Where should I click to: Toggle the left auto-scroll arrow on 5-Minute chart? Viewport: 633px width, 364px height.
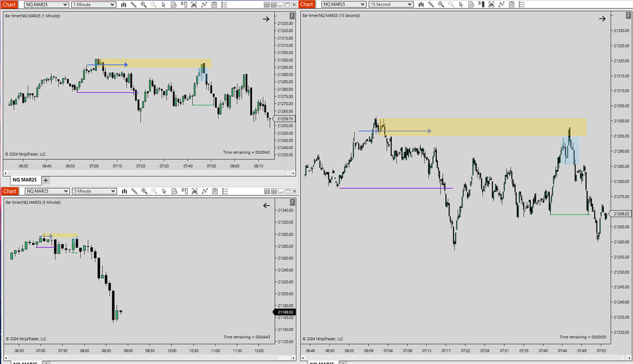266,206
